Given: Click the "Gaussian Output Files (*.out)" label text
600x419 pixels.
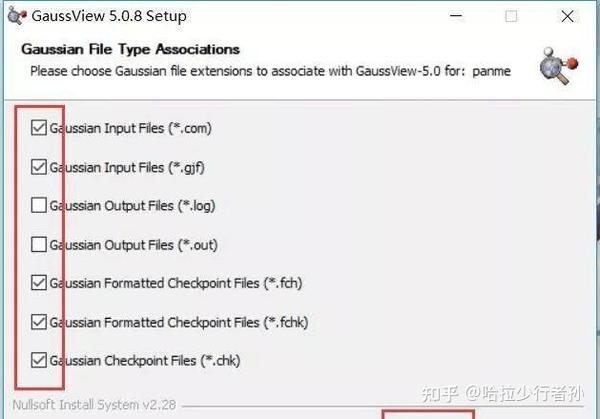Looking at the screenshot, I should tap(134, 245).
